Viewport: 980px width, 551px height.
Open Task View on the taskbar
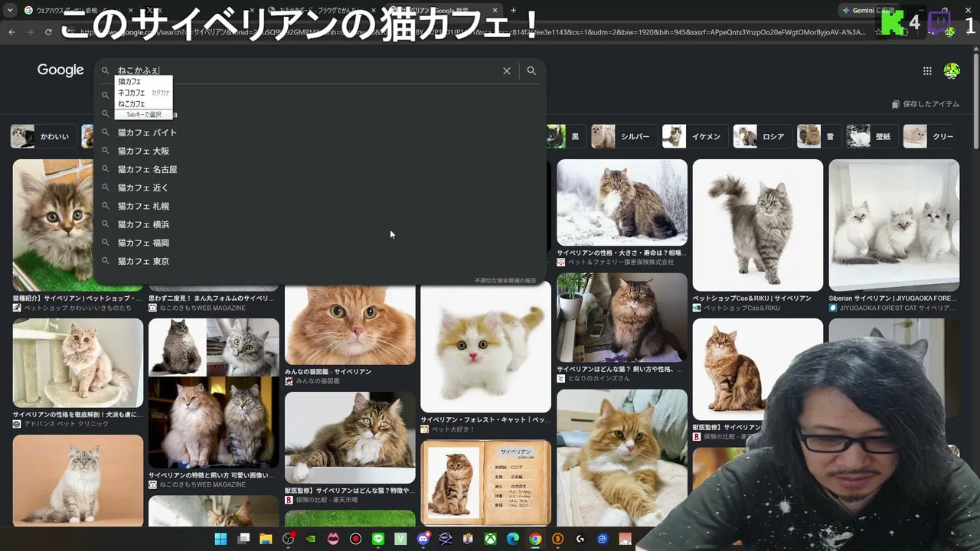click(x=243, y=539)
